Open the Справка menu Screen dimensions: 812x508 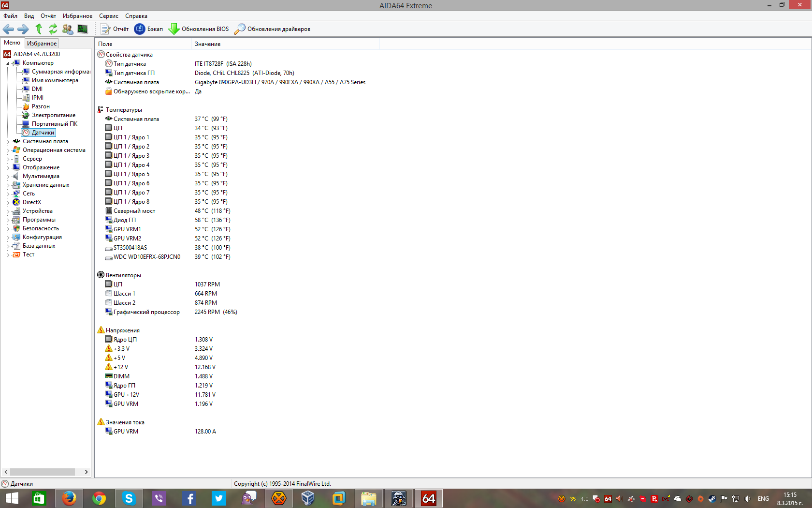(136, 16)
